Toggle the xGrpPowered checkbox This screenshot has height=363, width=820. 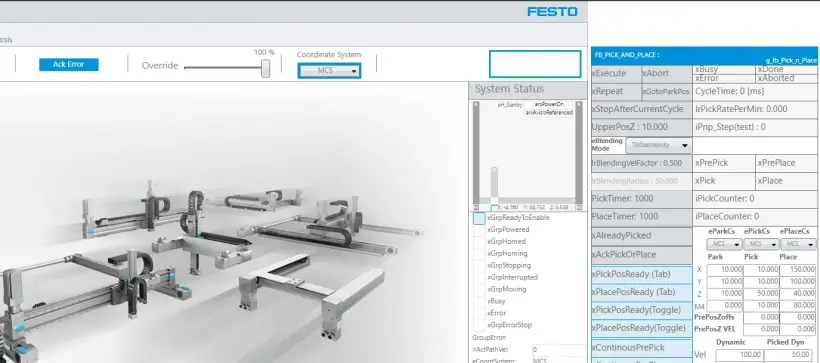[479, 230]
